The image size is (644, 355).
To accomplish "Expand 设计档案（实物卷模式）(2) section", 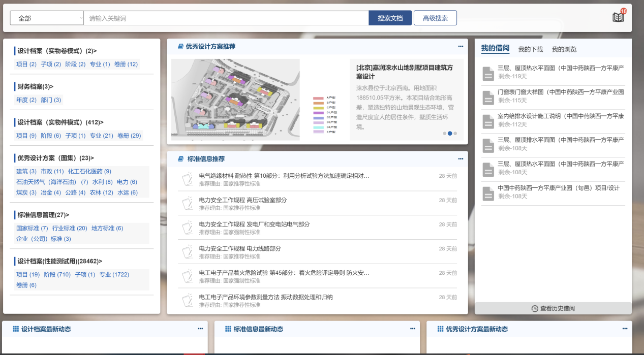I will pos(57,51).
